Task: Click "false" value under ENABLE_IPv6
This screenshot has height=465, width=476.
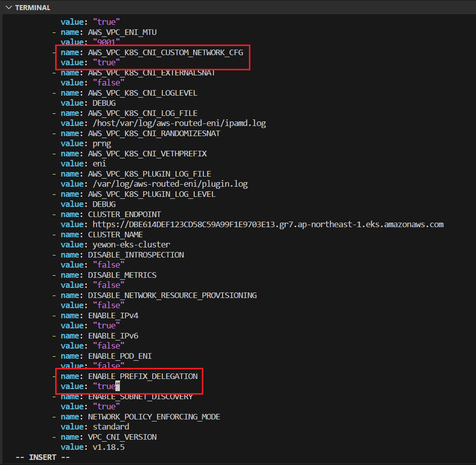Action: point(108,346)
